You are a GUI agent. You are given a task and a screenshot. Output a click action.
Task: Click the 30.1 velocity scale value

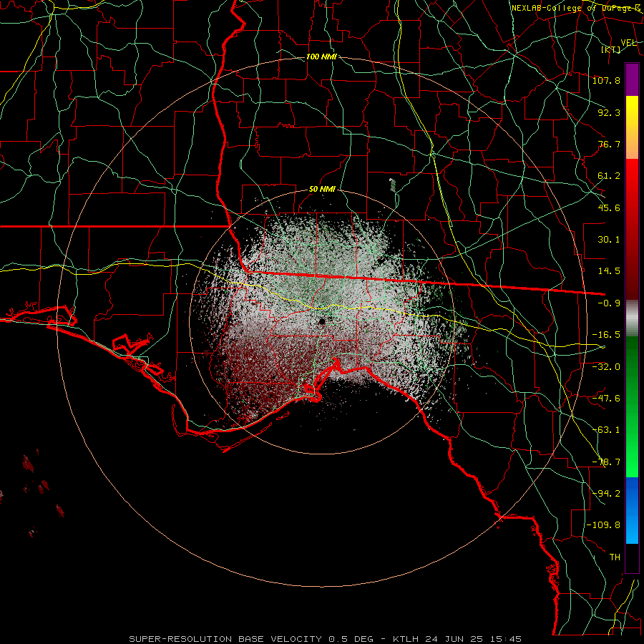609,240
